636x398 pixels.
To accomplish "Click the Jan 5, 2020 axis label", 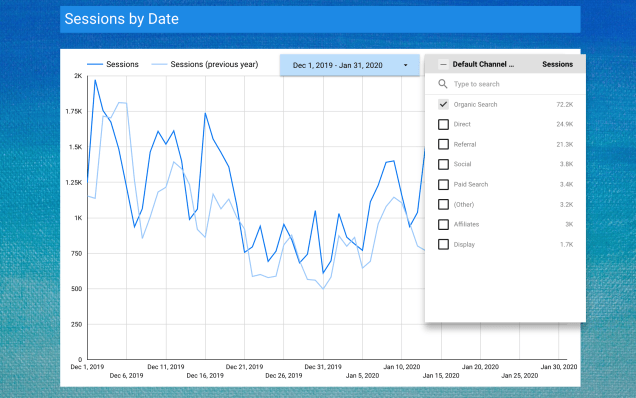I will click(362, 376).
